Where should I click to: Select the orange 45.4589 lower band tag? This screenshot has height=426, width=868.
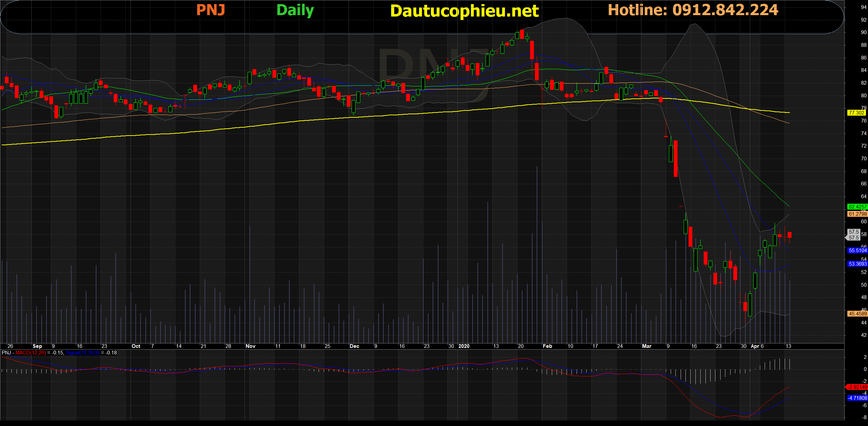[857, 314]
